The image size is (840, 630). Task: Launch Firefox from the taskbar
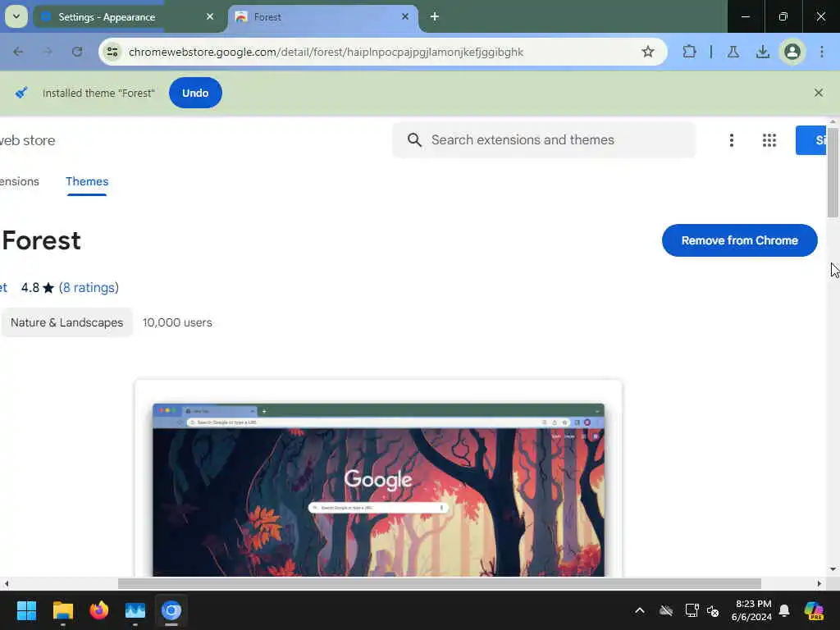click(99, 610)
